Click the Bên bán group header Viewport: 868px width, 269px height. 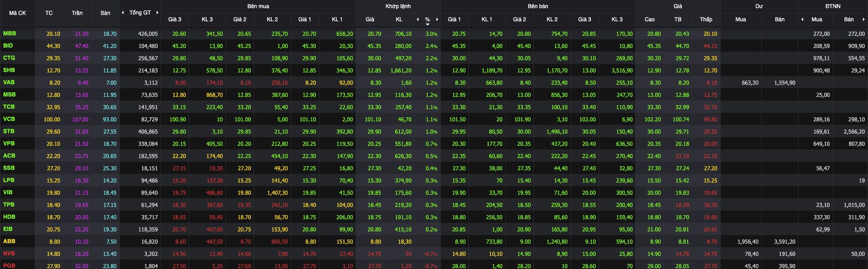pyautogui.click(x=538, y=6)
